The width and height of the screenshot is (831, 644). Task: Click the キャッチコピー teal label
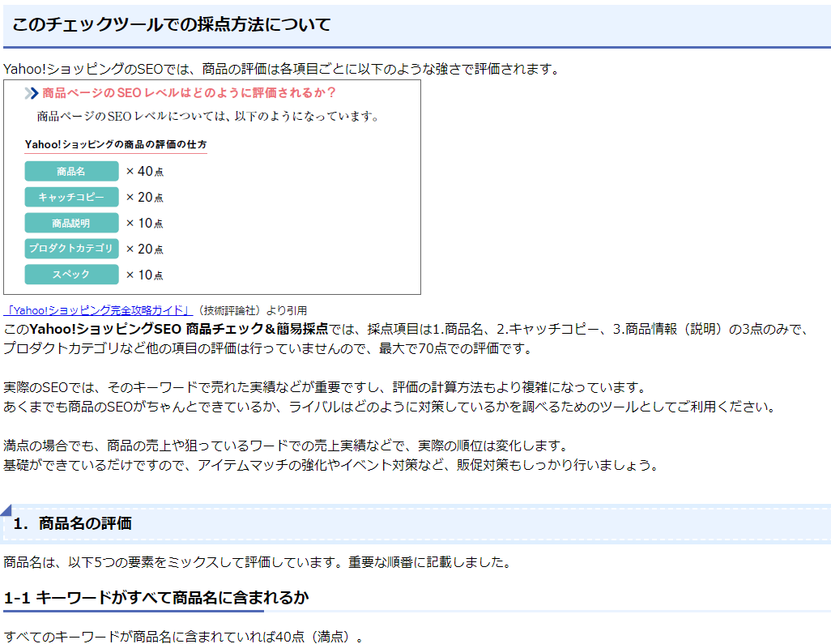pos(71,197)
